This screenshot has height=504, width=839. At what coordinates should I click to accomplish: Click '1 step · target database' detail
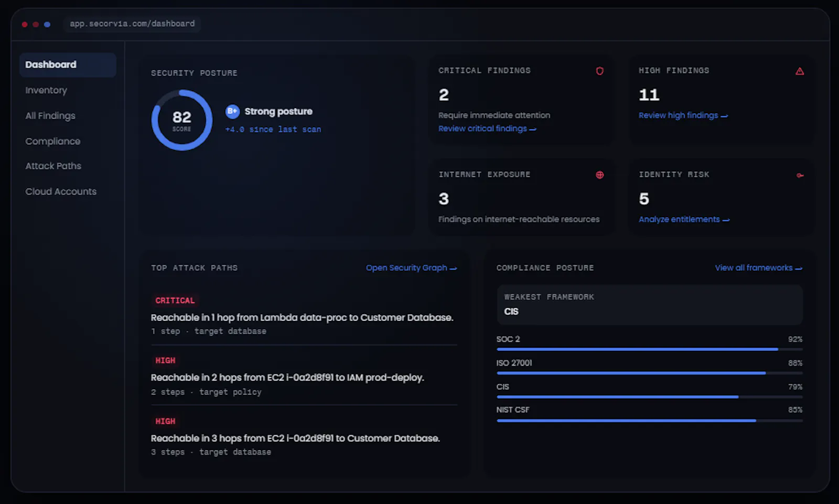(209, 331)
